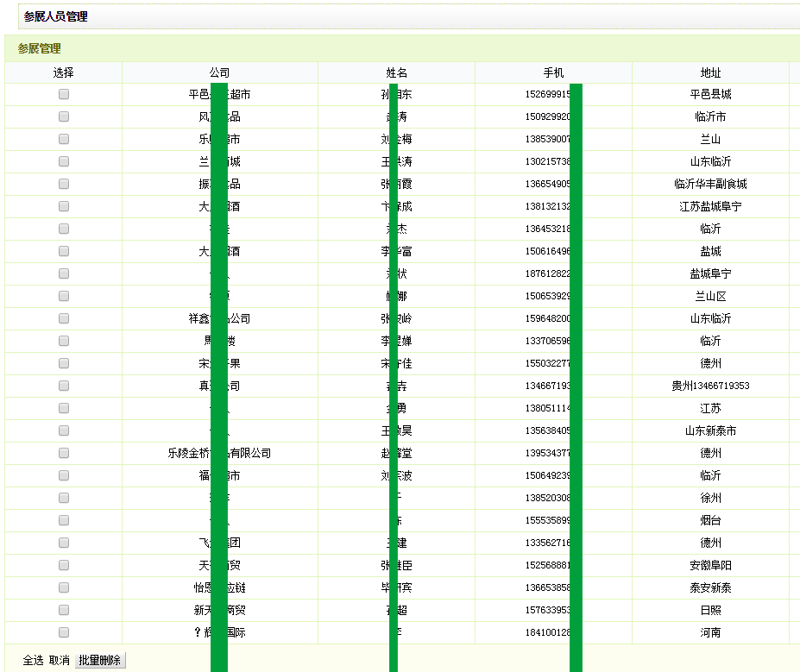Screen dimensions: 800x672
Task: Check the box for the 平邑县城 row
Action: pos(64,94)
